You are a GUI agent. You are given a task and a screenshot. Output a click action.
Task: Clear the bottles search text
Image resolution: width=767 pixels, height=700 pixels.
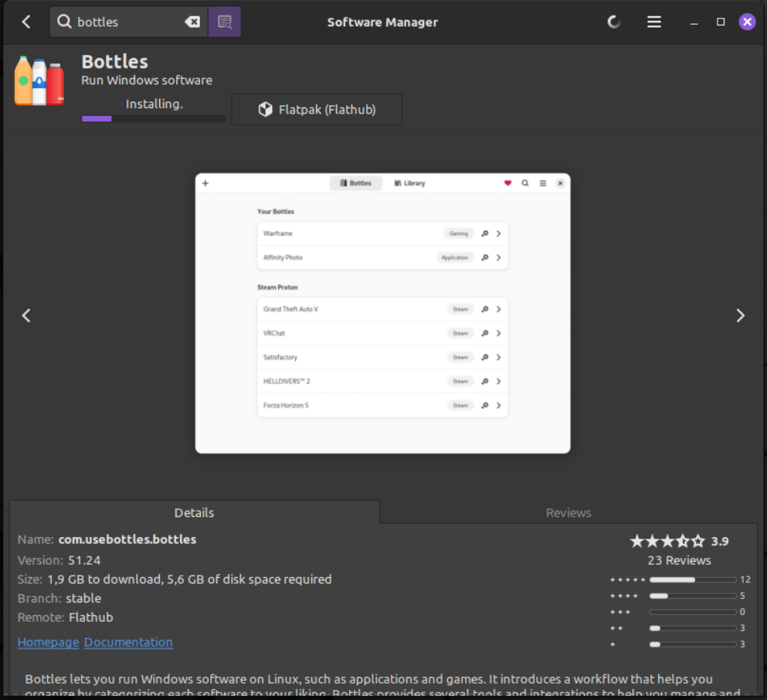192,22
